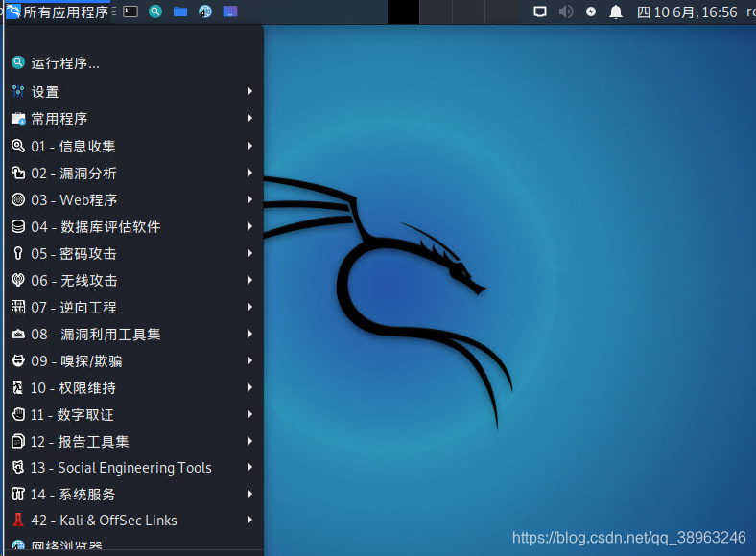The image size is (756, 556).
Task: Open 09 - 嗅探/欺骗 category
Action: (134, 361)
